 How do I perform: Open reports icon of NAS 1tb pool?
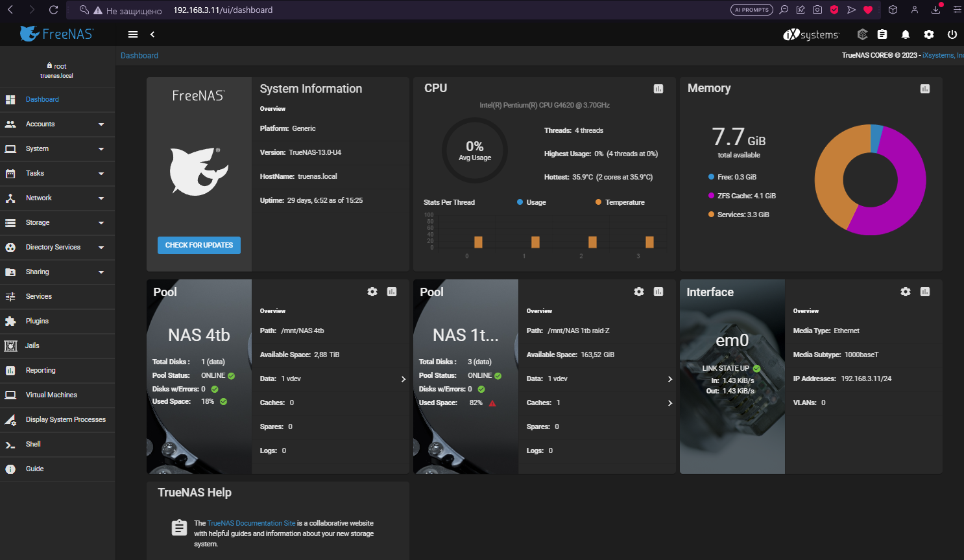(658, 292)
